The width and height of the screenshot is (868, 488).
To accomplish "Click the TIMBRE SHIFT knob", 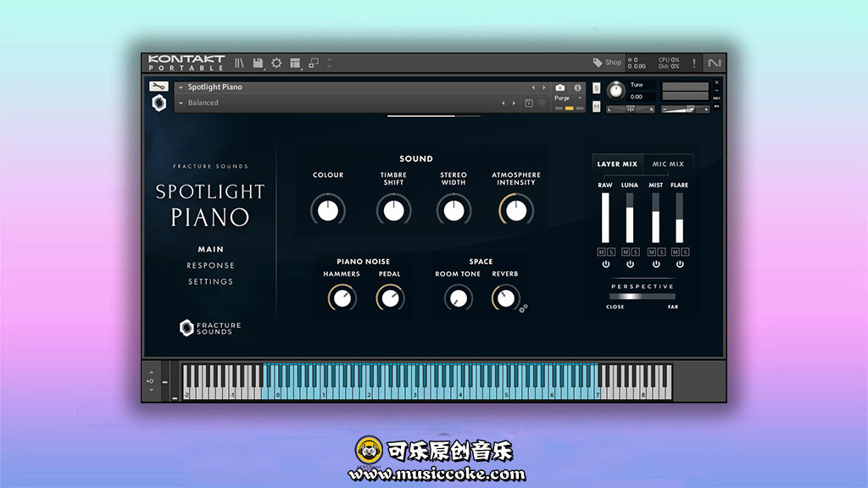I will (x=393, y=210).
